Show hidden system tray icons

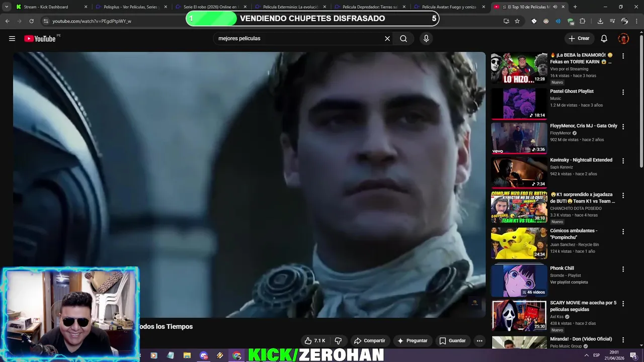coord(586,355)
